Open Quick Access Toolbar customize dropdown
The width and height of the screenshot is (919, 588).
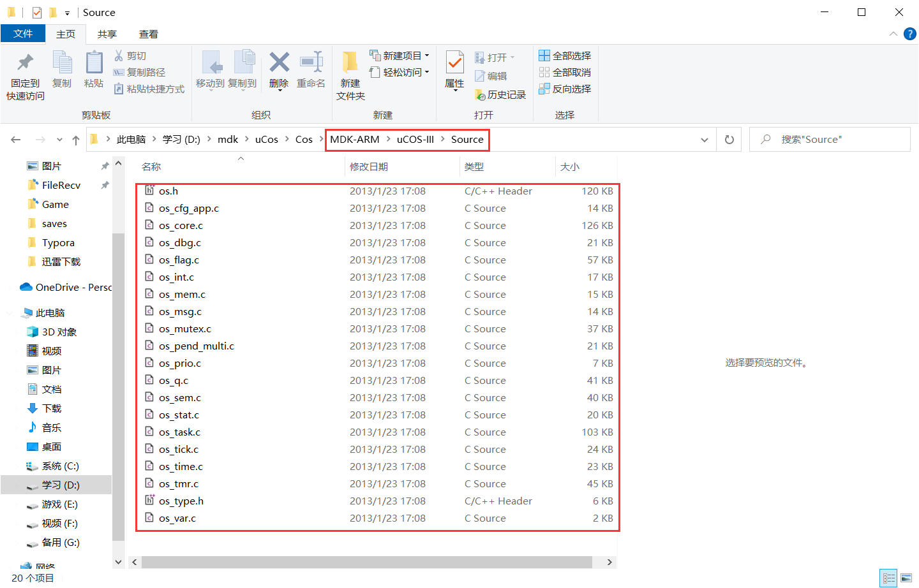pyautogui.click(x=67, y=13)
